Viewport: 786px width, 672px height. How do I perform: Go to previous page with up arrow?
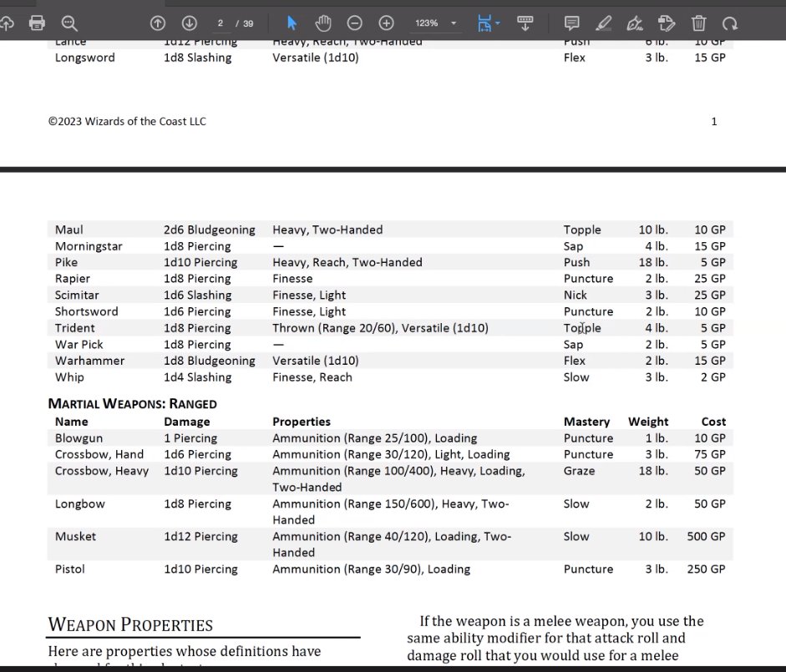point(157,23)
